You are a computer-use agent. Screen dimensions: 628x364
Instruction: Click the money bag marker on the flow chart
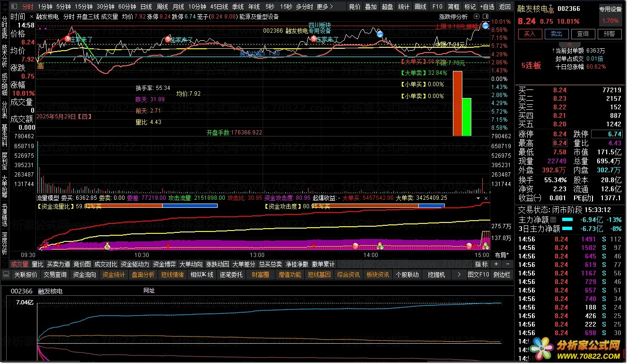(x=107, y=246)
